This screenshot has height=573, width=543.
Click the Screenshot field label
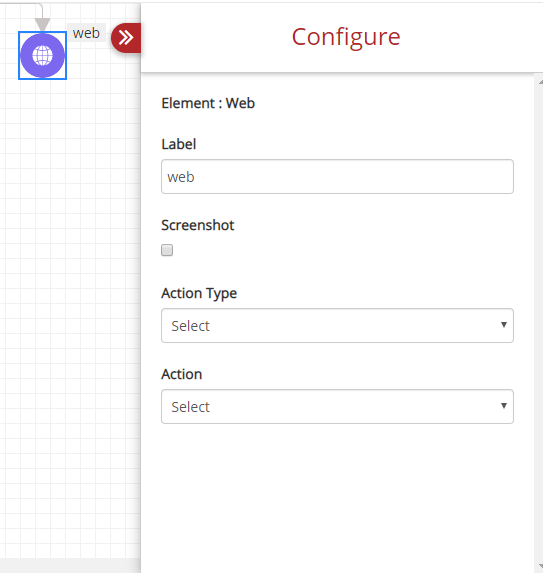198,225
